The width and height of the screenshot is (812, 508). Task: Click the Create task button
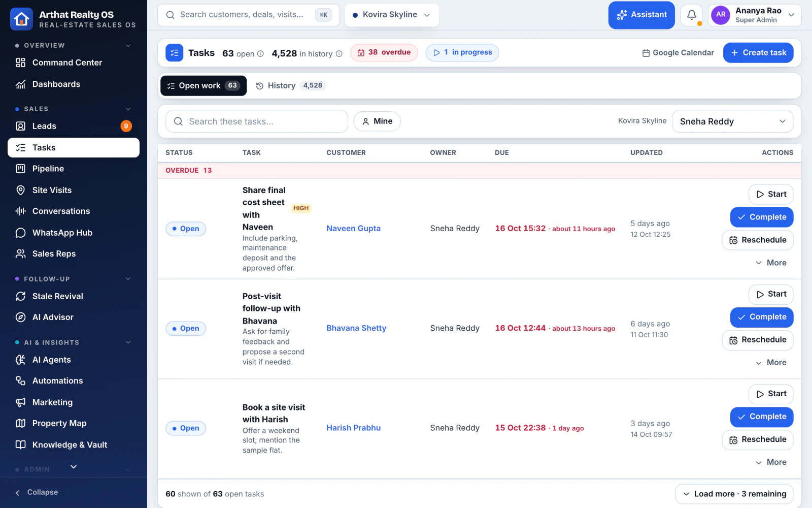[758, 53]
